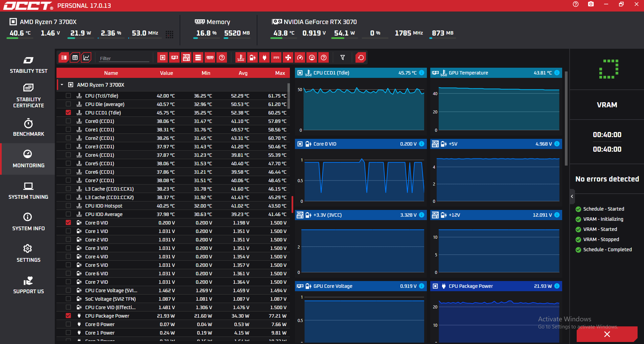This screenshot has height=344, width=644.
Task: Click the sensor table vertical scrollbar
Action: pos(289,96)
